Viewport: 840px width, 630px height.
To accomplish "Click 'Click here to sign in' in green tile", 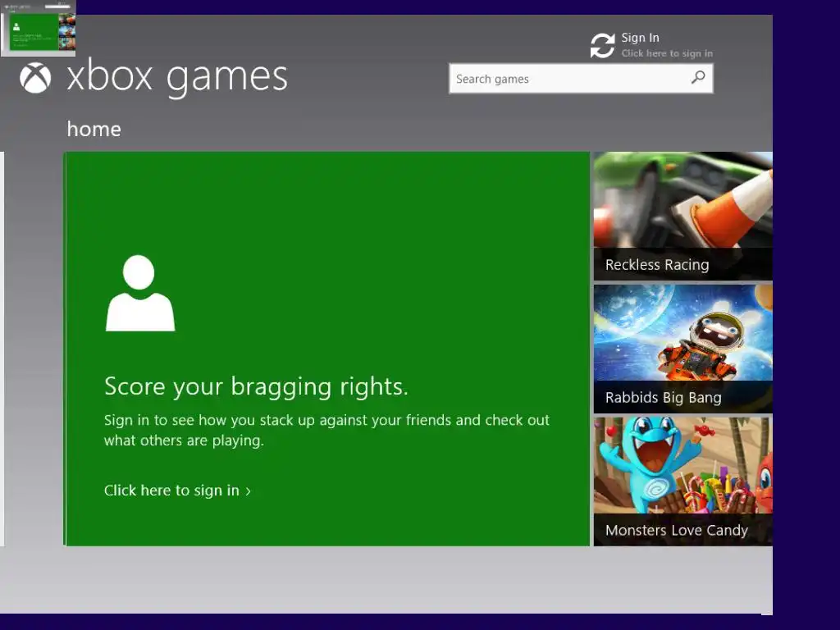I will click(171, 491).
